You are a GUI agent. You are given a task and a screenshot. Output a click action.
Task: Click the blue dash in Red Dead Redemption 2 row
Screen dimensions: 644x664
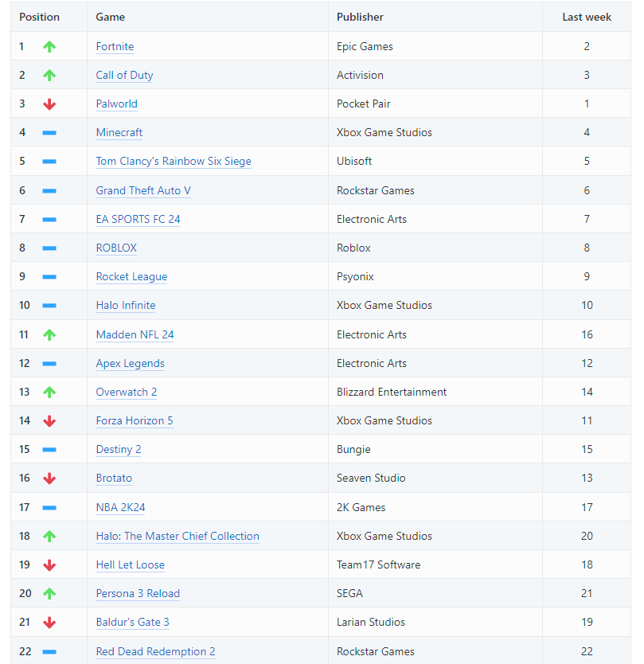(49, 652)
